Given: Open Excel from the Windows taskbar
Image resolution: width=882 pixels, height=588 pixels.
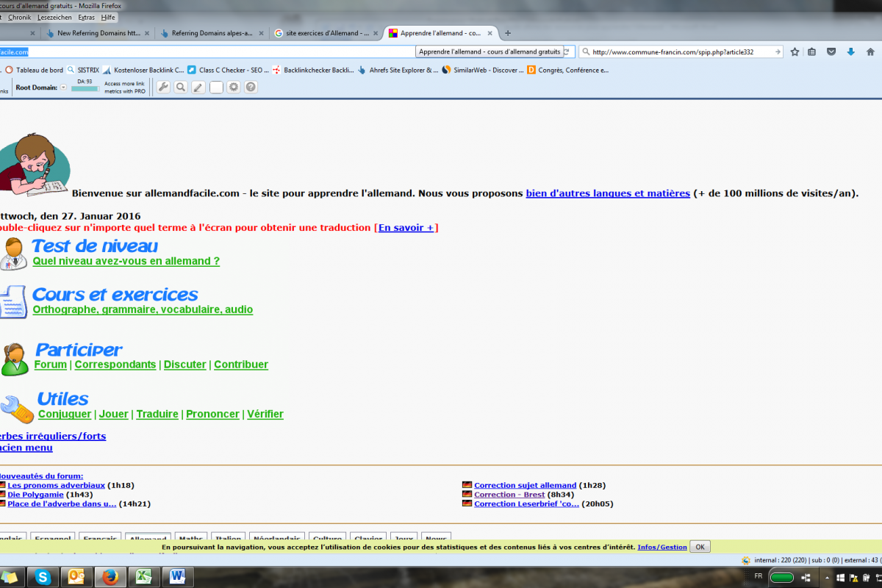Looking at the screenshot, I should click(x=144, y=577).
